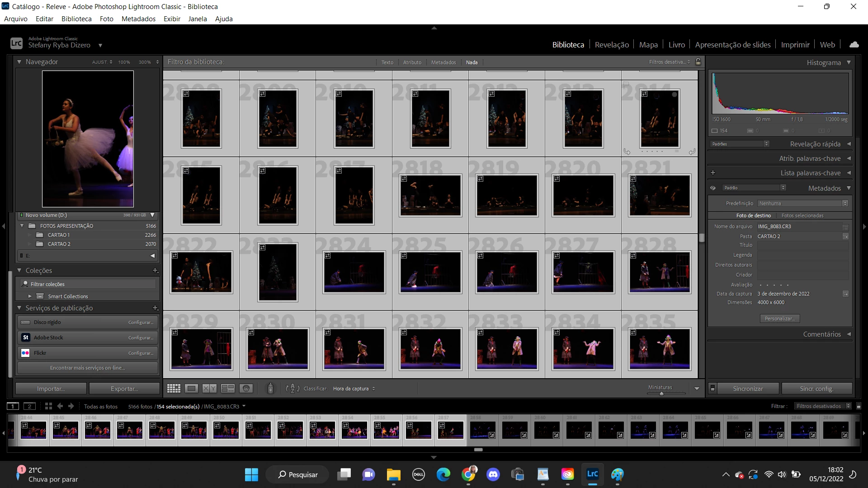The width and height of the screenshot is (868, 488).
Task: Open Compare view (XY) icon
Action: [209, 389]
